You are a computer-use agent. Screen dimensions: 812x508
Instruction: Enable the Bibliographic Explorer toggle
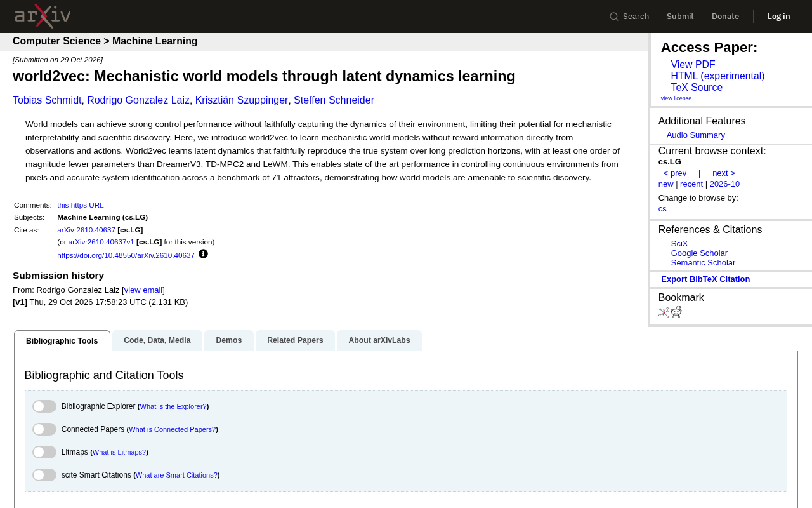tap(44, 406)
